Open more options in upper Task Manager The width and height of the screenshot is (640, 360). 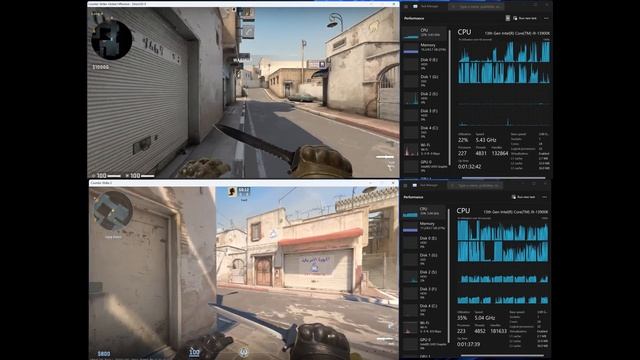(546, 18)
